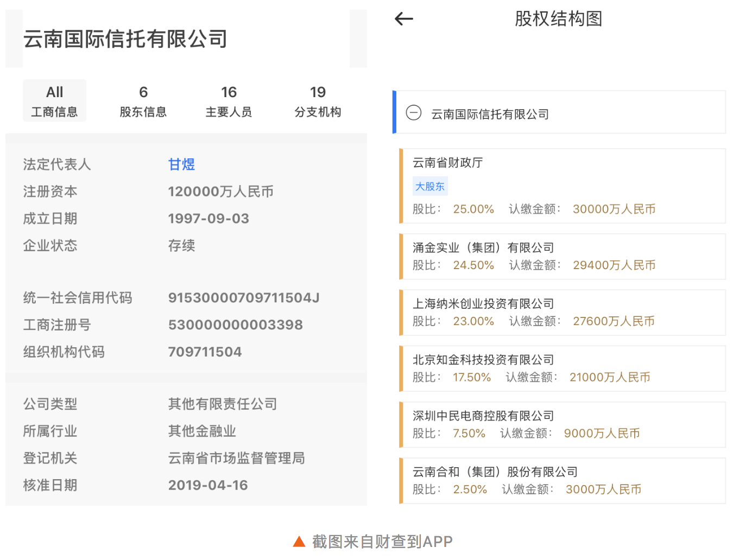Select industry value 其他金融业
The width and height of the screenshot is (733, 560).
click(202, 431)
